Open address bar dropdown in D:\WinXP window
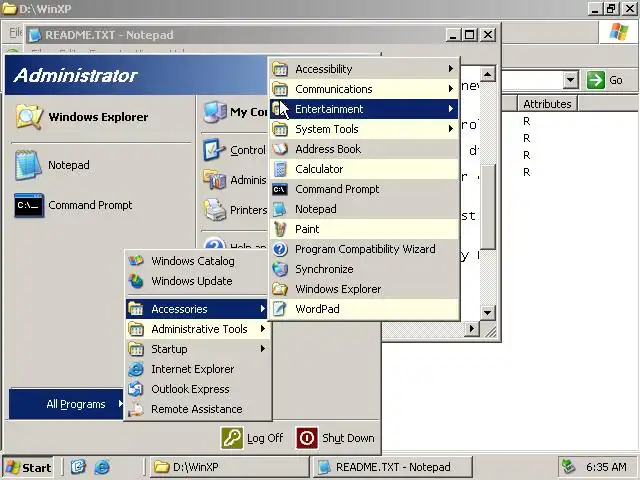 click(x=571, y=80)
